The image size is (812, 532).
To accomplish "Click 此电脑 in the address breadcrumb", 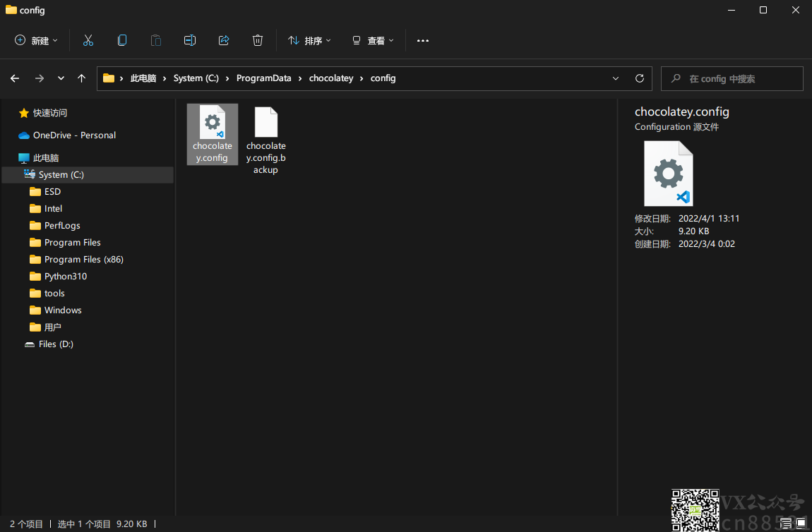I will 143,78.
